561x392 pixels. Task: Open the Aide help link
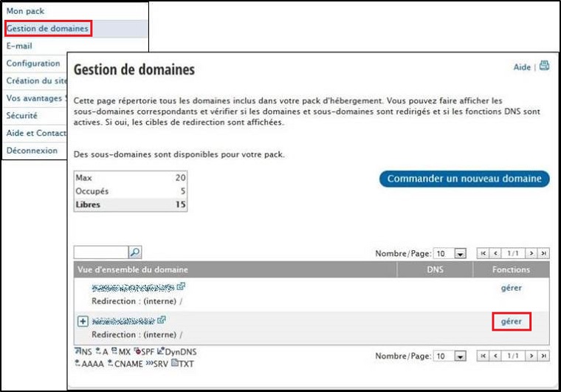[522, 67]
